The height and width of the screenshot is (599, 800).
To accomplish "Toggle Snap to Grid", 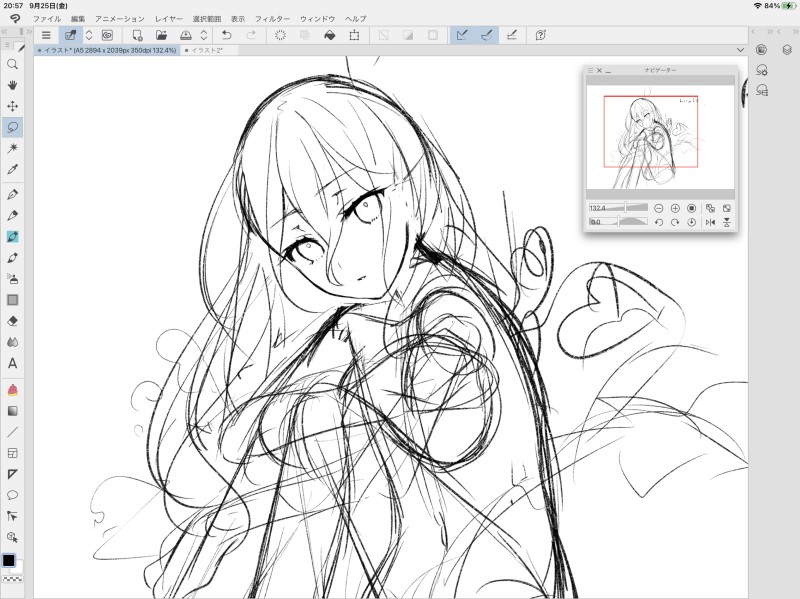I will [x=512, y=35].
